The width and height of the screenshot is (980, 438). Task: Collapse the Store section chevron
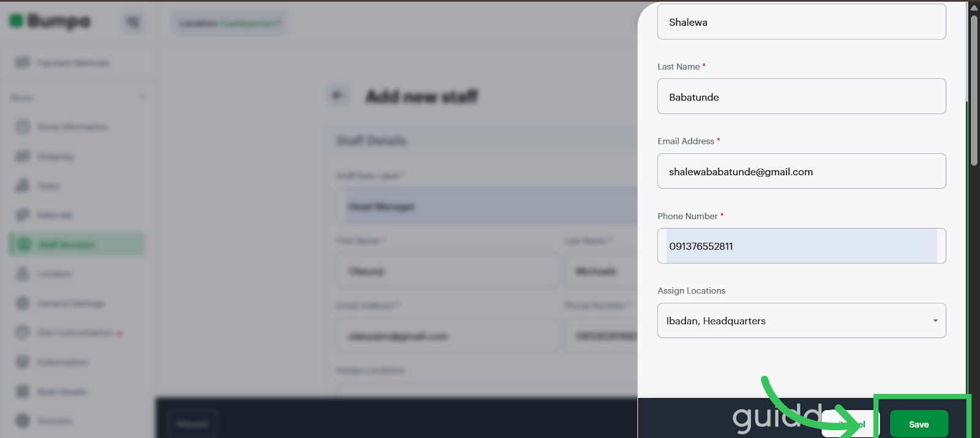142,97
